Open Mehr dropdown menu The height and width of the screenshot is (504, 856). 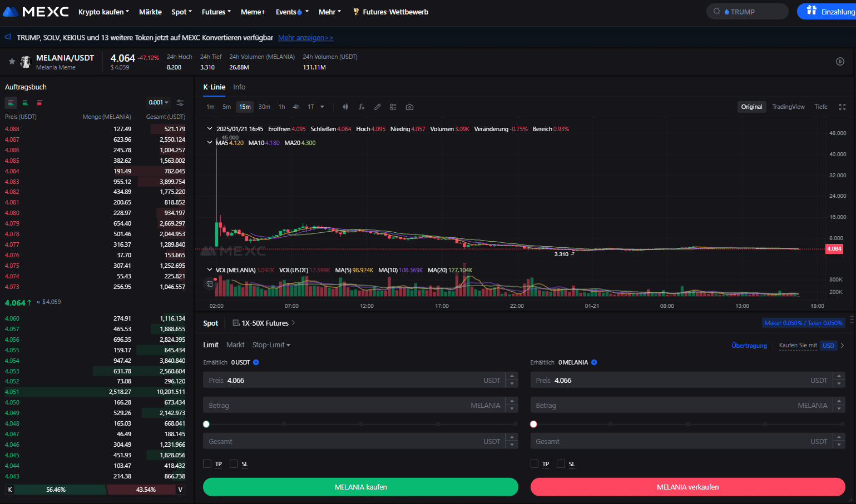tap(329, 12)
